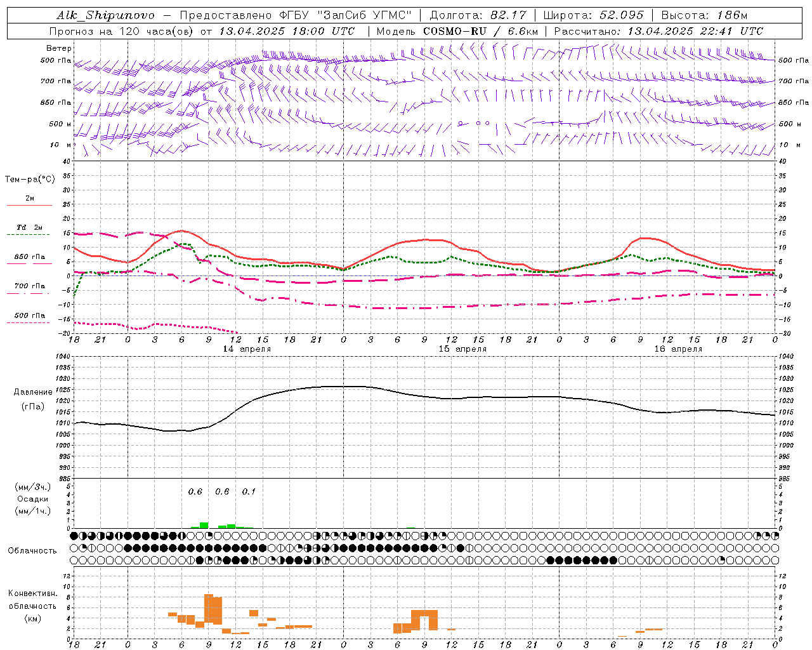Click the Осадки panel label
This screenshot has height=650, width=812.
pyautogui.click(x=33, y=499)
